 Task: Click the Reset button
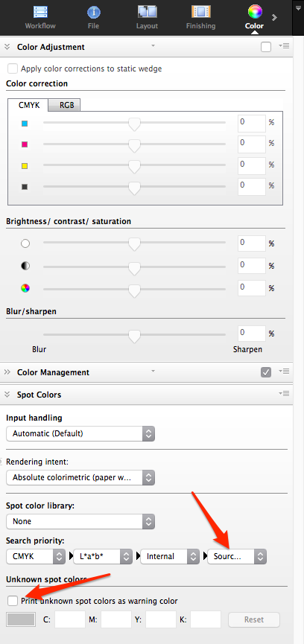point(254,619)
